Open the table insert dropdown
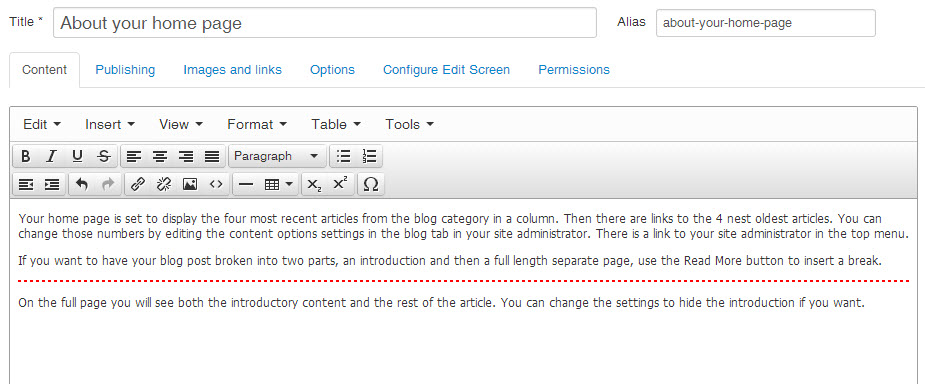The image size is (925, 384). pyautogui.click(x=279, y=185)
